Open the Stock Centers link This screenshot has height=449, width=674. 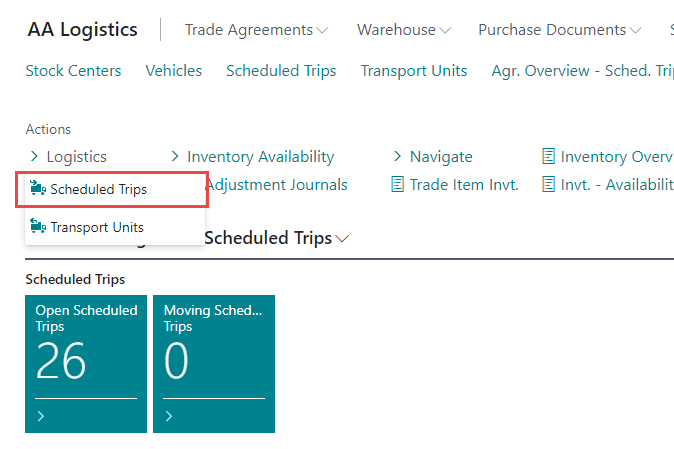pyautogui.click(x=73, y=70)
